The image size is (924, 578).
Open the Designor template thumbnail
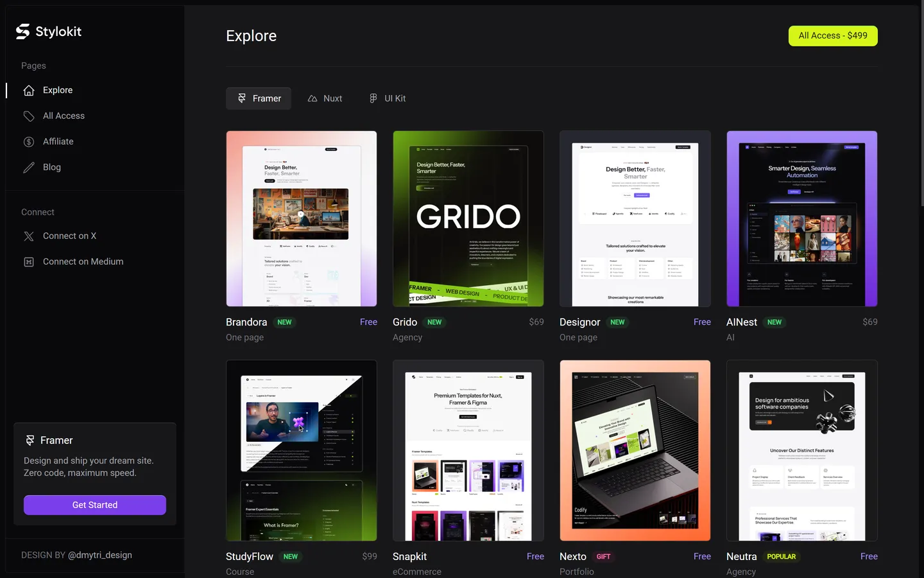click(x=635, y=219)
